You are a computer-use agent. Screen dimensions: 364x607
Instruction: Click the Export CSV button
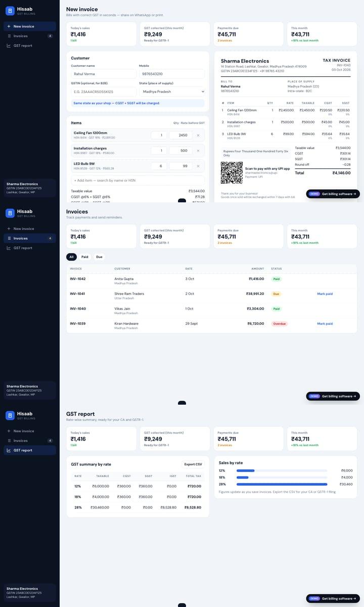[193, 464]
